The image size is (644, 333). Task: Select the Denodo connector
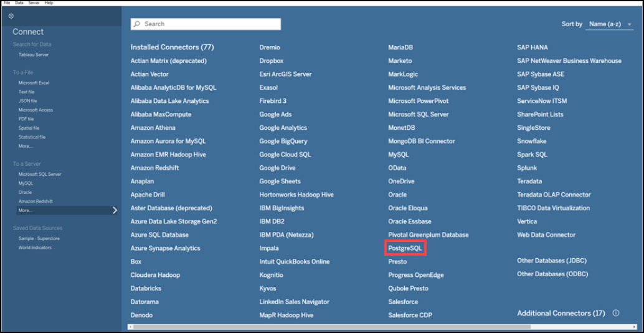pyautogui.click(x=142, y=316)
